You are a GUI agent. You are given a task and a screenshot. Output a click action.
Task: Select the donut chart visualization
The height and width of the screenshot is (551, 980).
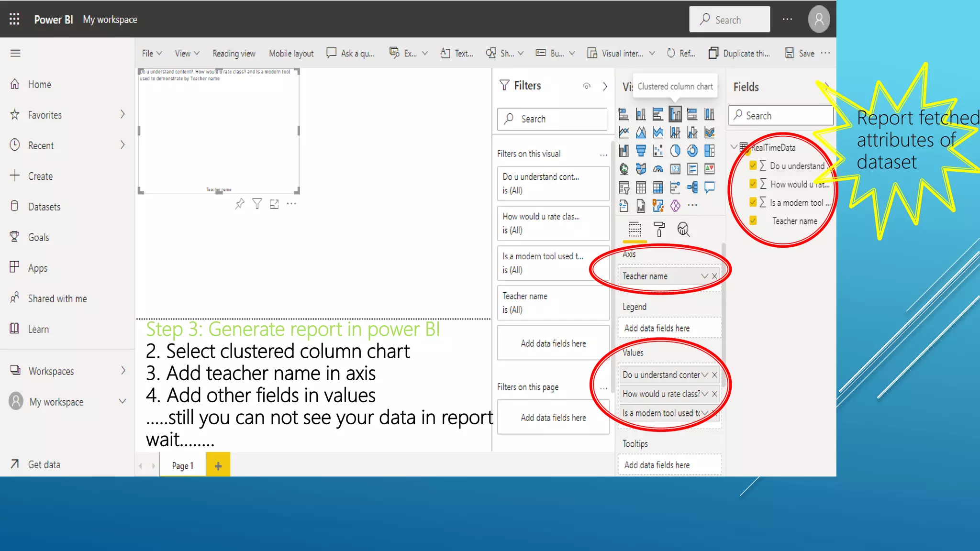click(692, 151)
